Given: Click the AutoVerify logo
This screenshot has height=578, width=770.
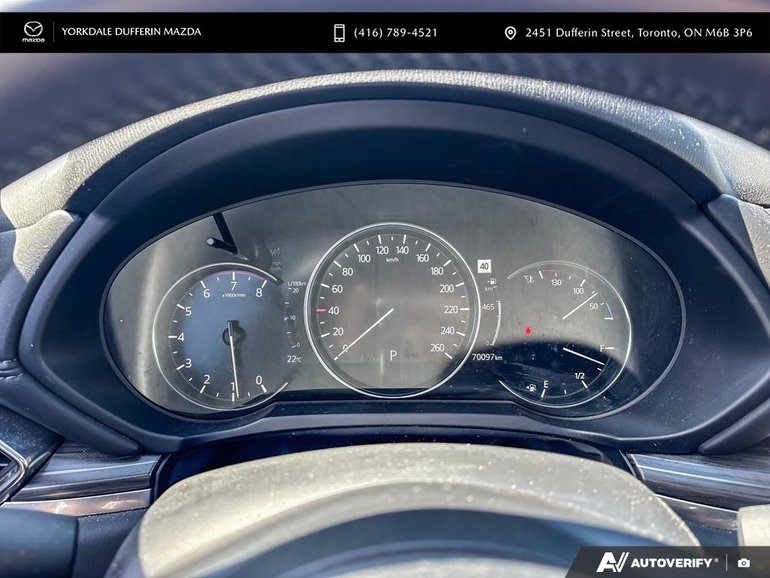Looking at the screenshot, I should click(x=656, y=562).
